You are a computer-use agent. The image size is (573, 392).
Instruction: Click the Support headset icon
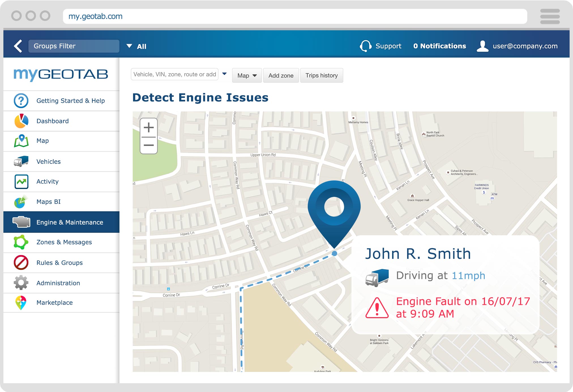click(365, 46)
